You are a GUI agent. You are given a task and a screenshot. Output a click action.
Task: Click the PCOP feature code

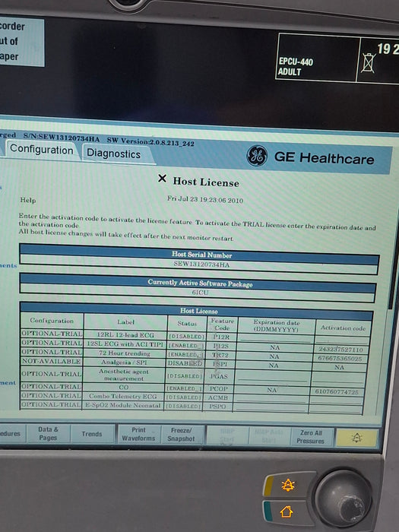tap(218, 388)
